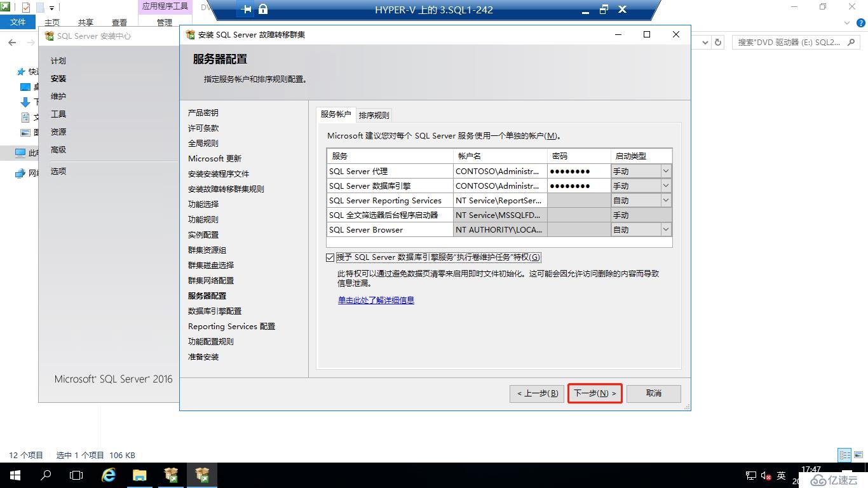Switch to first SQL Server setup taskbar icon

(x=171, y=475)
